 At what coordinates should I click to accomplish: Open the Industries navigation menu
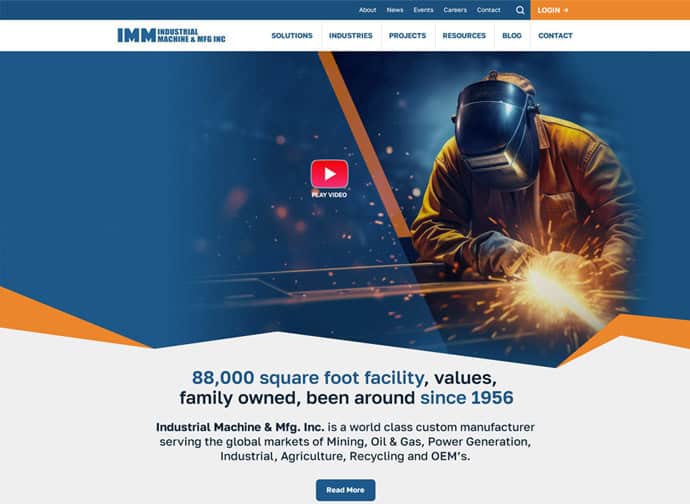click(350, 36)
